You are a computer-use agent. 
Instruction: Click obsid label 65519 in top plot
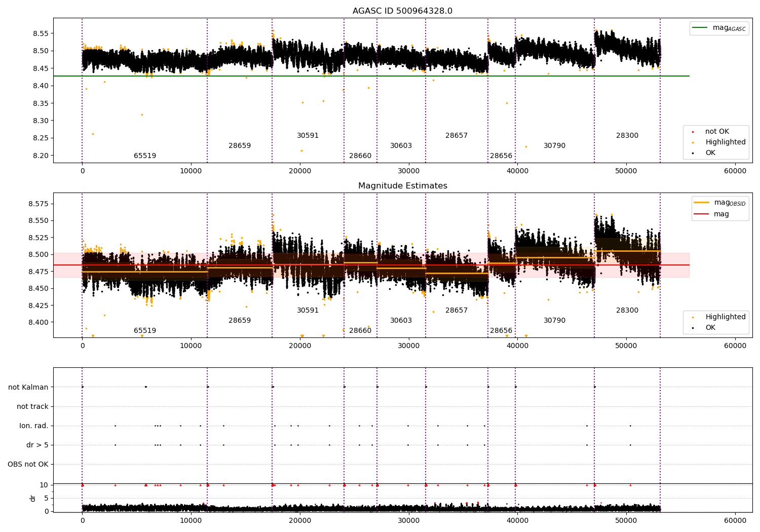145,156
